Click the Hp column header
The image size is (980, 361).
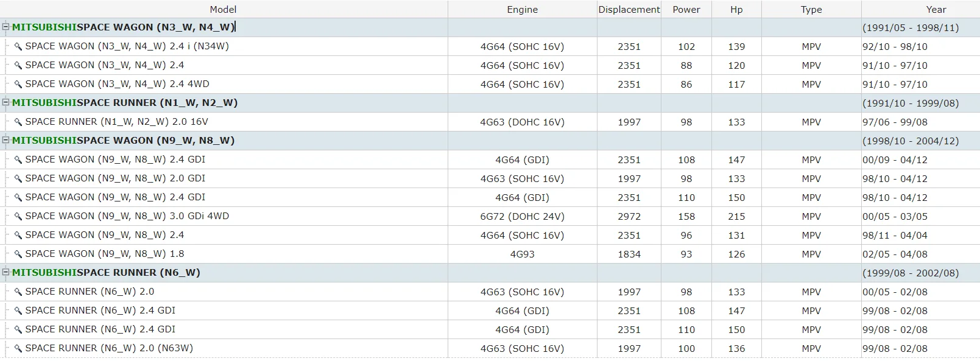coord(736,9)
